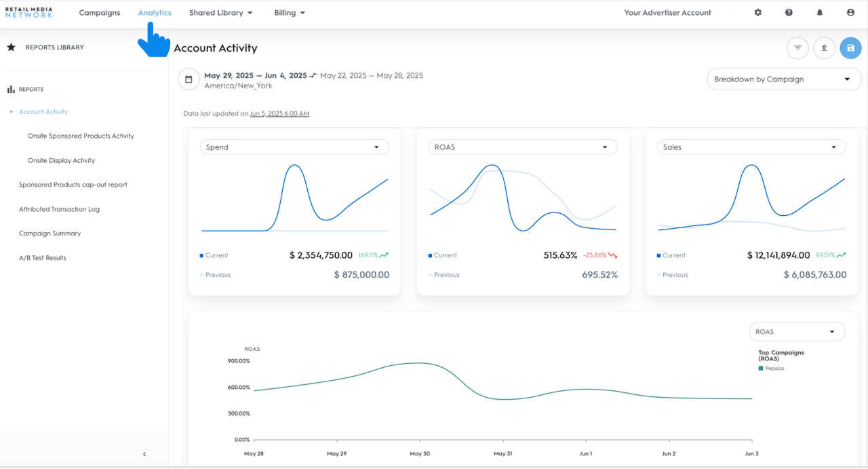Select A/B Test Results in the sidebar

click(x=43, y=258)
